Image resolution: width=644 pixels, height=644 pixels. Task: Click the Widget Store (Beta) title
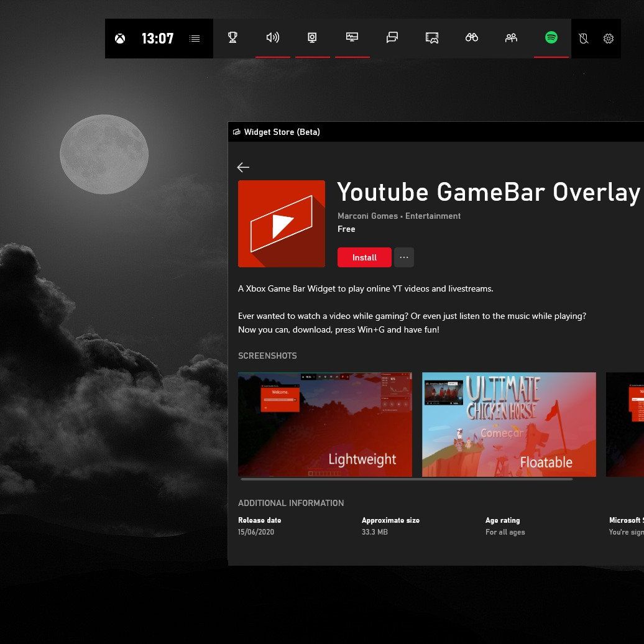pyautogui.click(x=282, y=132)
